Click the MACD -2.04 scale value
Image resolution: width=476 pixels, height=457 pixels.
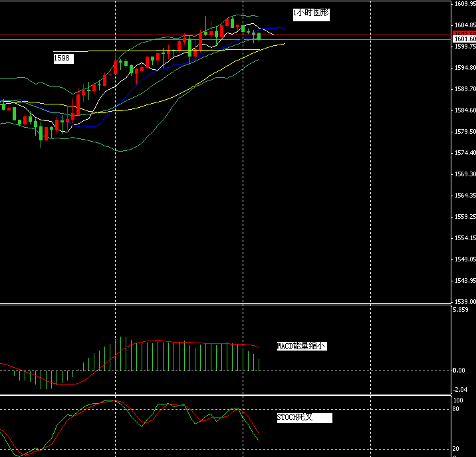pyautogui.click(x=459, y=390)
